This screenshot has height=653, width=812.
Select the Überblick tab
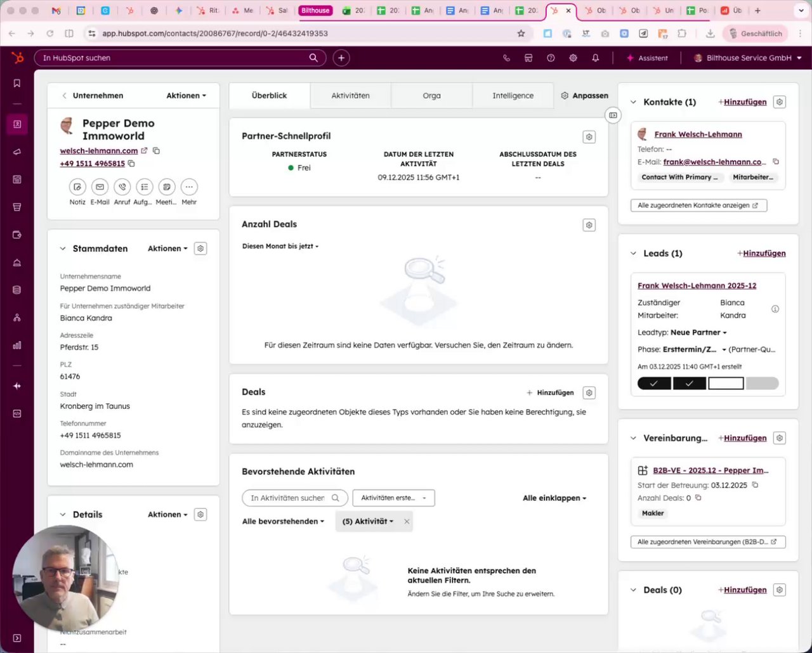click(x=269, y=96)
